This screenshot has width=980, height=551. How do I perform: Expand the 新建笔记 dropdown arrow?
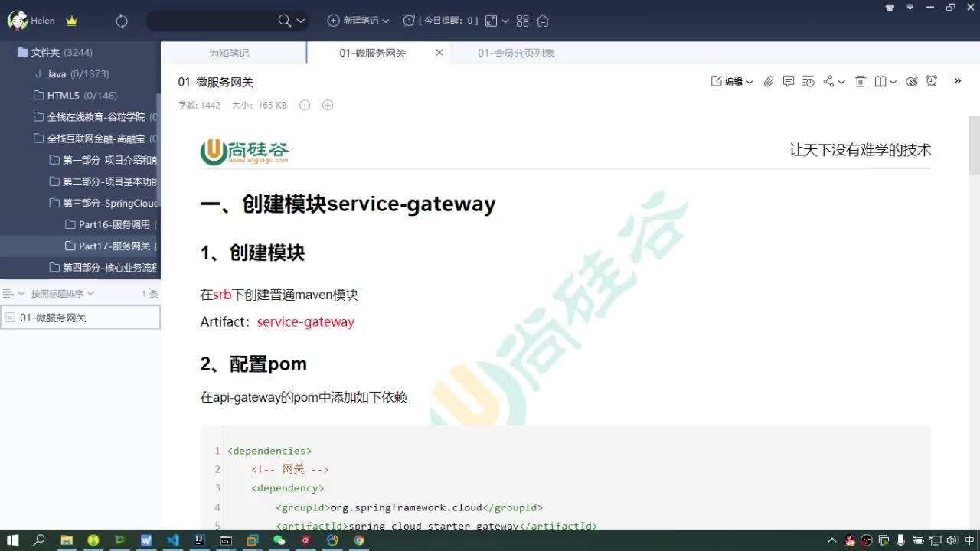tap(385, 21)
